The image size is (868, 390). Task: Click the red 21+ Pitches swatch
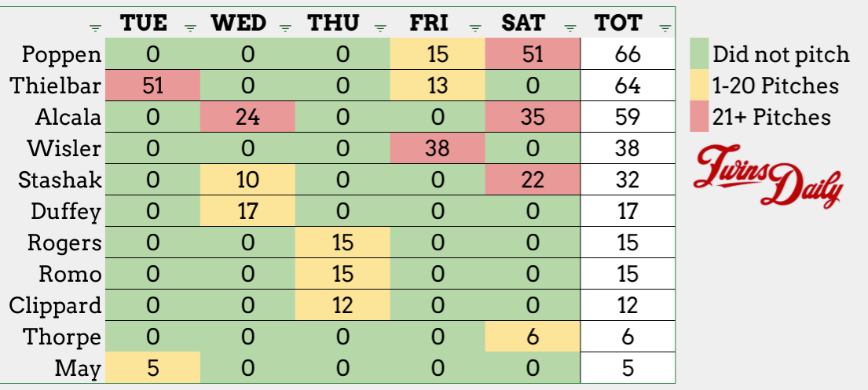(699, 117)
